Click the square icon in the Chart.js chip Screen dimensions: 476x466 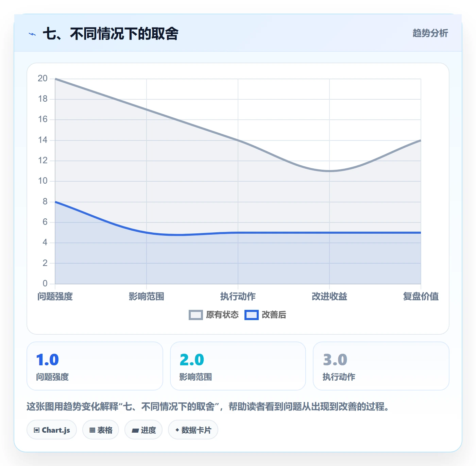tap(37, 430)
